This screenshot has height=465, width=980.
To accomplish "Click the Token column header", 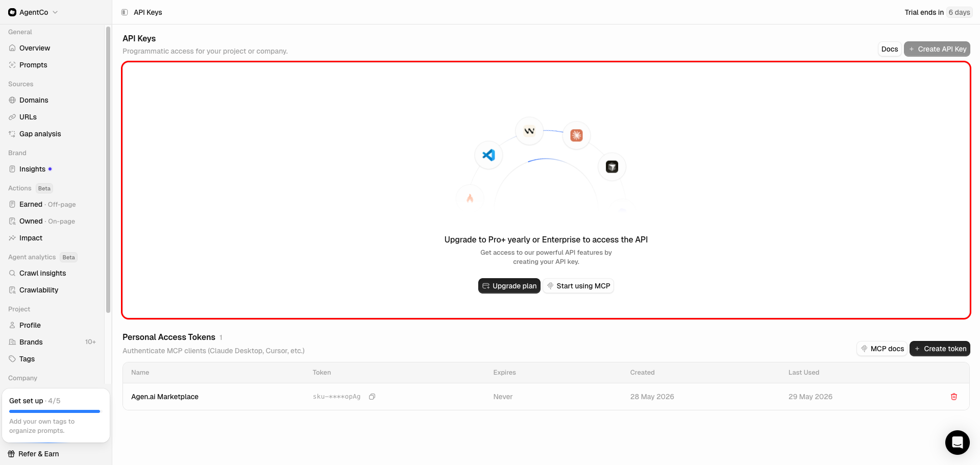I will (x=322, y=373).
